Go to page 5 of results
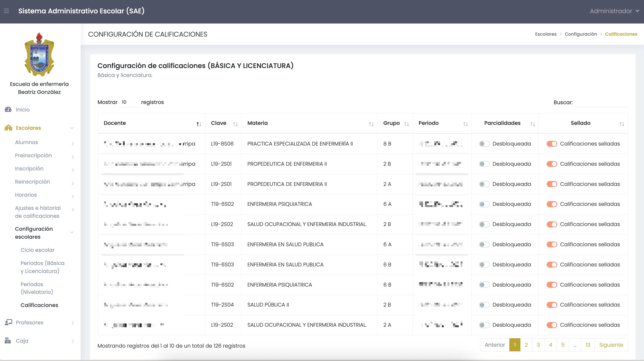Viewport: 644px width, 361px height. pos(563,345)
